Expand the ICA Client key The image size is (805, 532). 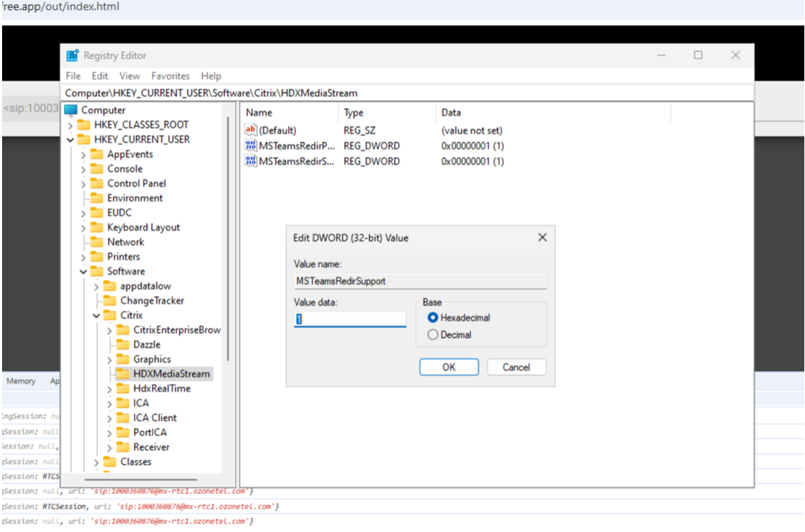(x=109, y=418)
